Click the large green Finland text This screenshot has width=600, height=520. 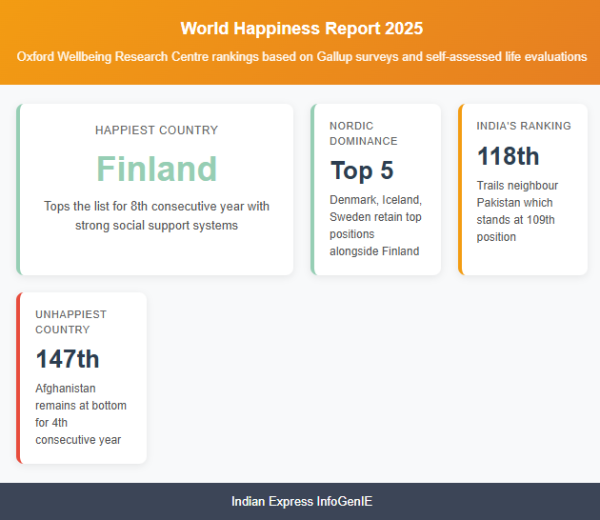156,168
